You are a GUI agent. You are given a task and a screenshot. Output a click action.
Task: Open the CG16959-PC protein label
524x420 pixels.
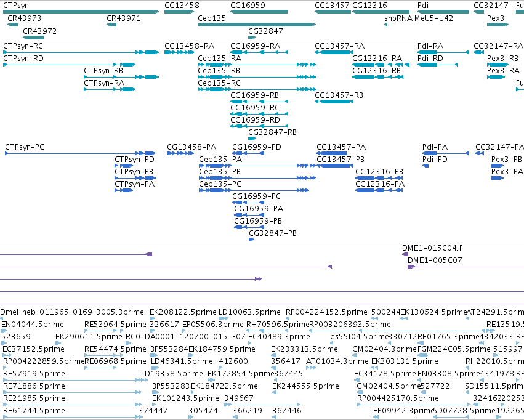coord(256,196)
